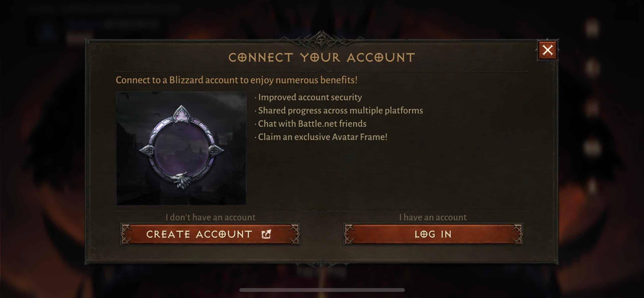The image size is (644, 298).
Task: Click the external link icon on Create Account
Action: tap(266, 234)
